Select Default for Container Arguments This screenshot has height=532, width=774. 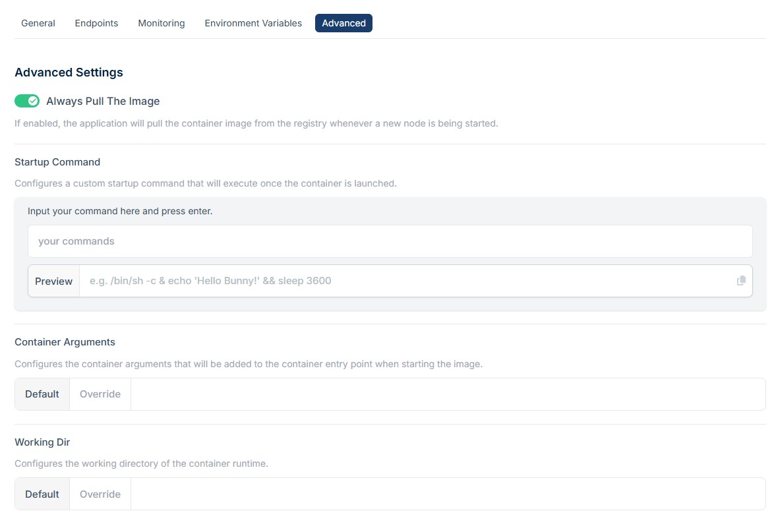click(x=42, y=394)
